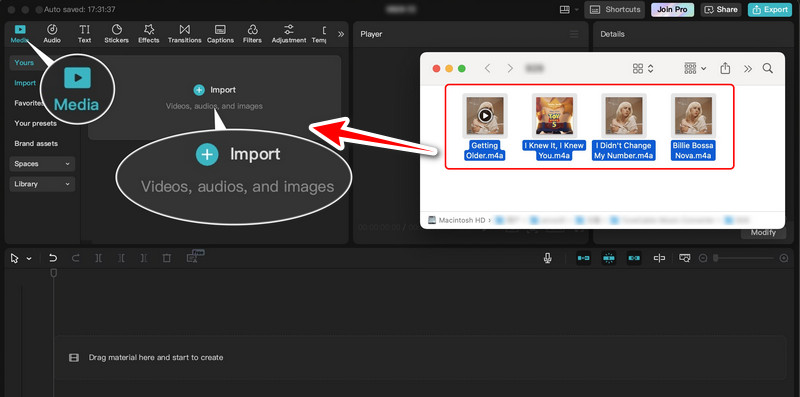Click the Delete right trim icon

tap(143, 258)
